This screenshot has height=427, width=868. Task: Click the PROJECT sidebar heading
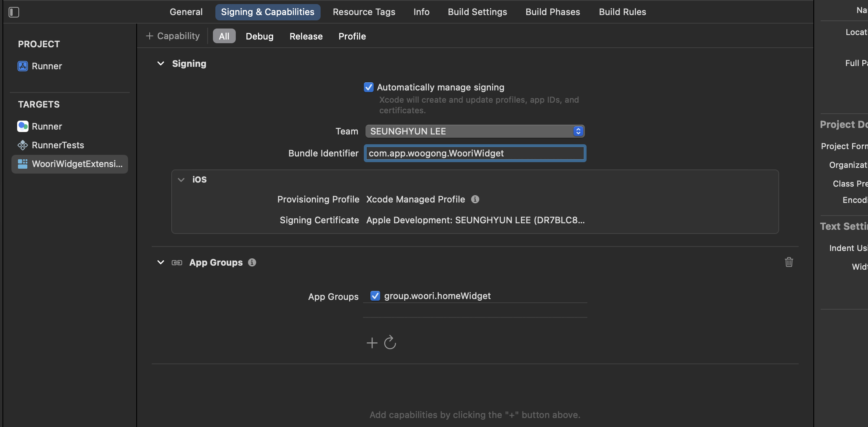tap(39, 44)
